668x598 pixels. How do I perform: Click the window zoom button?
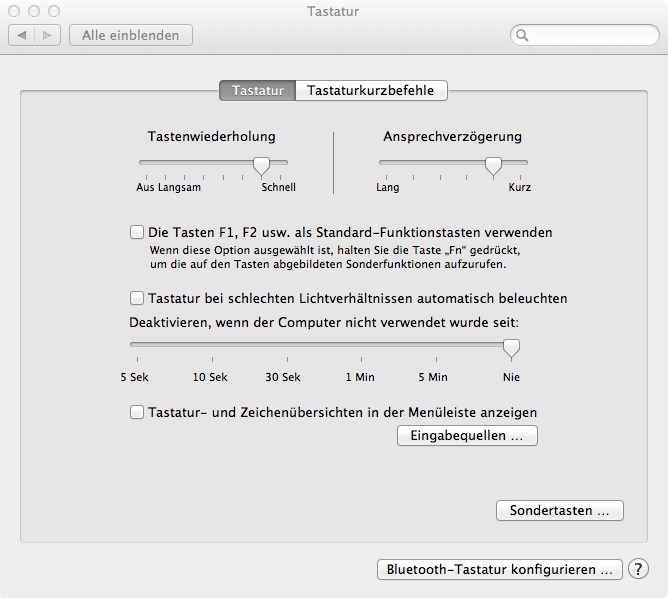[54, 11]
